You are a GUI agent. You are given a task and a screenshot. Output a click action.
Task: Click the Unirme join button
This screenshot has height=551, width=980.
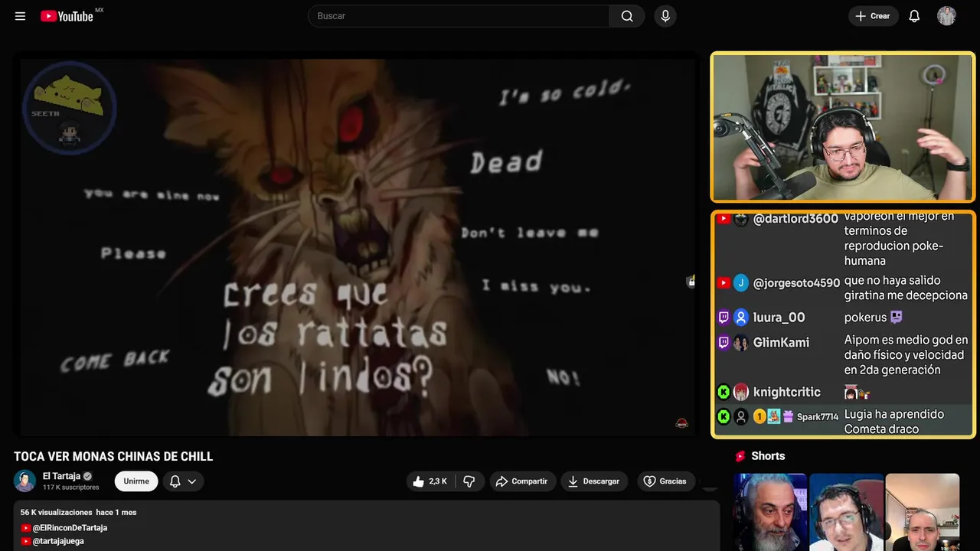(x=136, y=481)
